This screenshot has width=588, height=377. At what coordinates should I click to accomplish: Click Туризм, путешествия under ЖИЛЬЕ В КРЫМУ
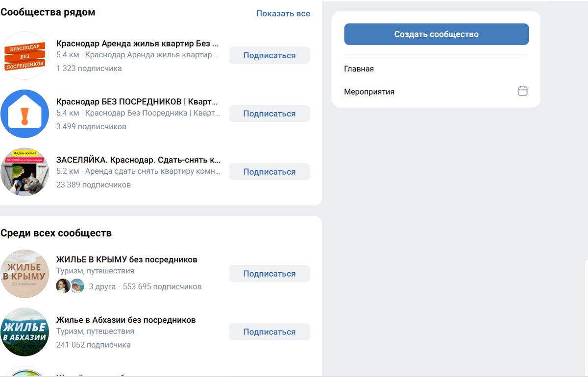click(x=95, y=271)
